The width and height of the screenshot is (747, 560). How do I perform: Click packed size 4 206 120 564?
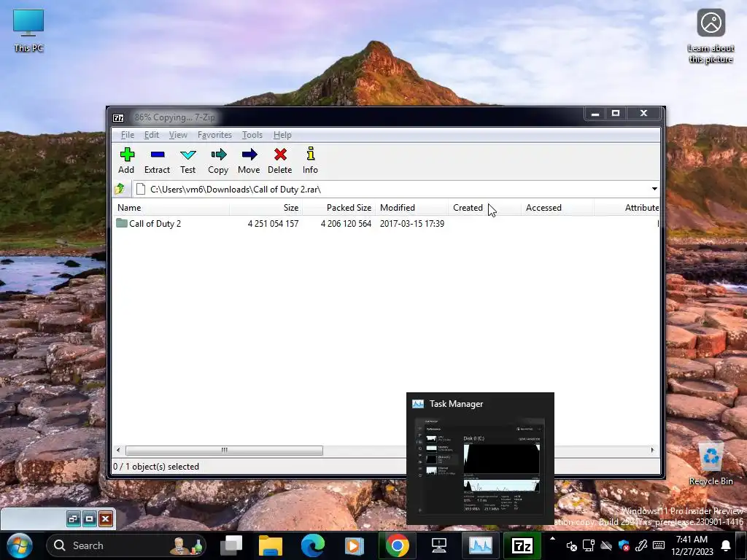tap(346, 223)
